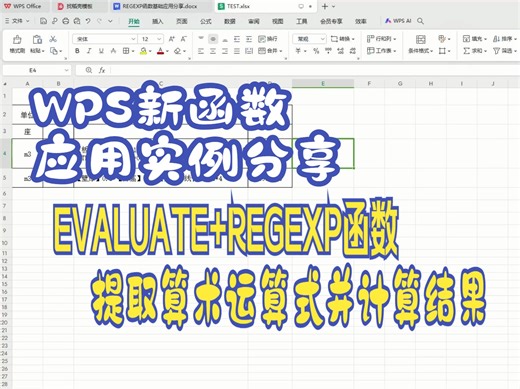Click the Print icon in quick access toolbar

coord(66,21)
